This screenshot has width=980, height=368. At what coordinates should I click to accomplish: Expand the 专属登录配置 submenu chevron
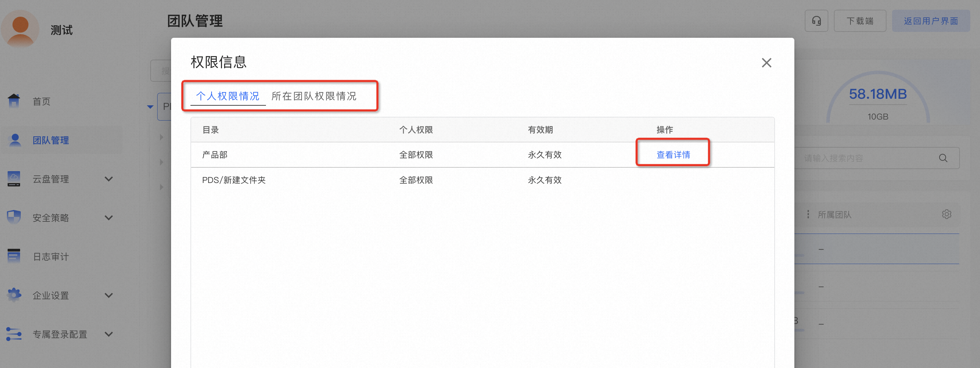pyautogui.click(x=109, y=334)
